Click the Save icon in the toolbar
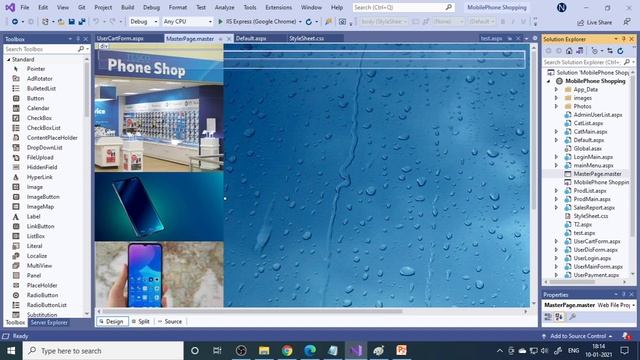The height and width of the screenshot is (360, 640). click(72, 22)
